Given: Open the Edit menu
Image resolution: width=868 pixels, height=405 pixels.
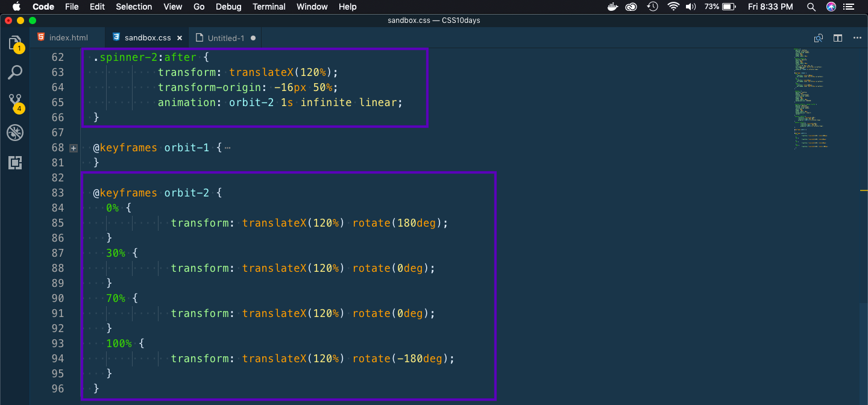Looking at the screenshot, I should click(97, 7).
